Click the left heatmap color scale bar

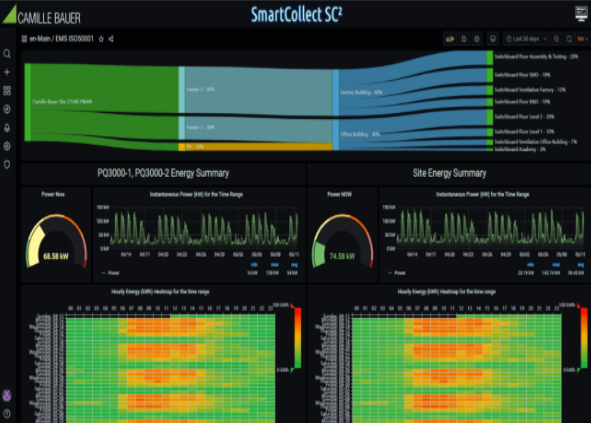pyautogui.click(x=298, y=338)
